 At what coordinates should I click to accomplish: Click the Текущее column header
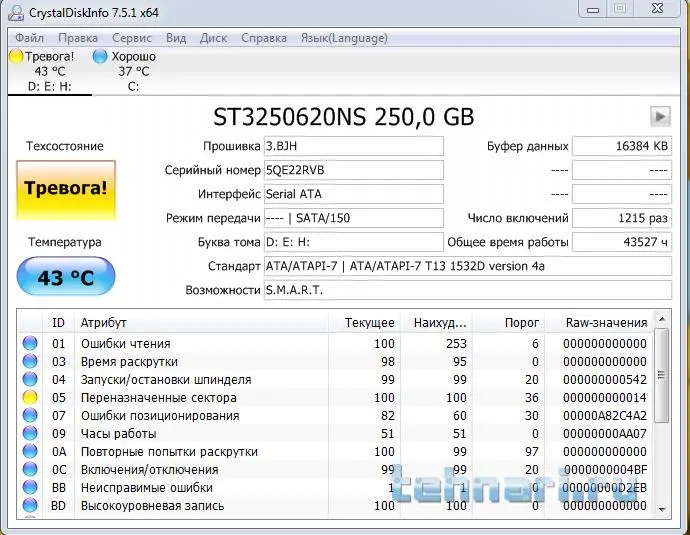click(365, 322)
